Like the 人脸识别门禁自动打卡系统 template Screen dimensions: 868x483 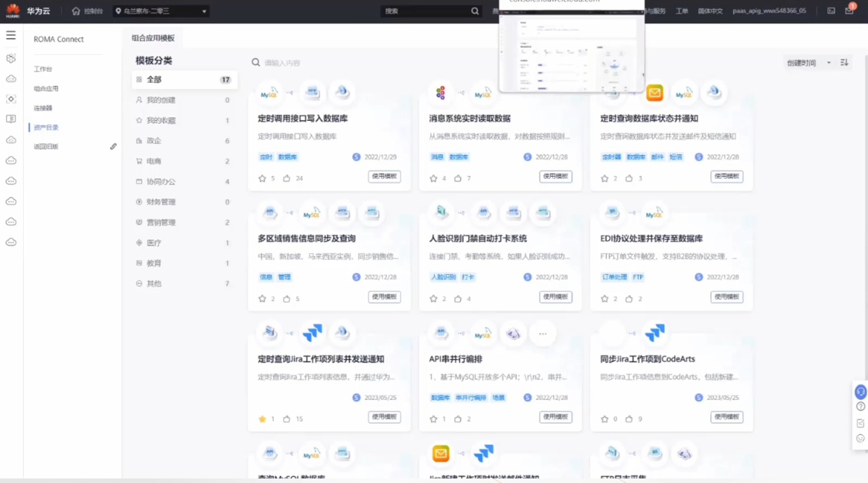[458, 299]
